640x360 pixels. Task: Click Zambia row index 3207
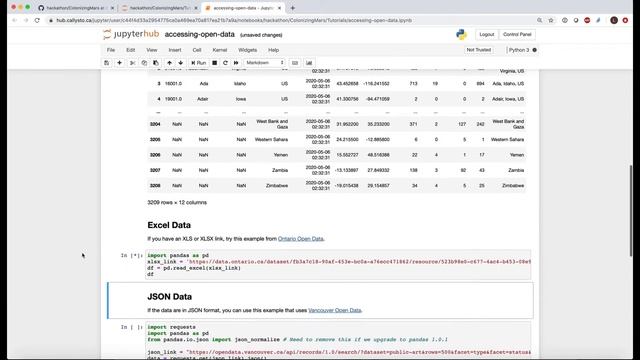(x=155, y=170)
